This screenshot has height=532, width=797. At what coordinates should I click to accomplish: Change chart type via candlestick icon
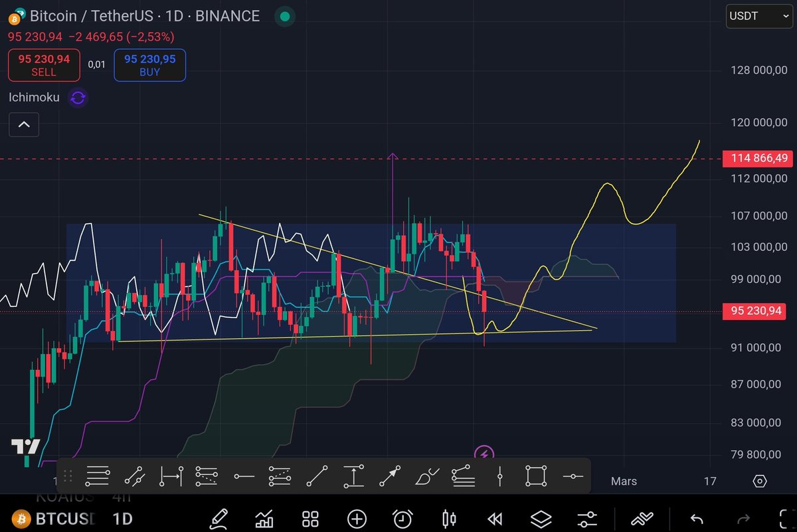point(449,519)
